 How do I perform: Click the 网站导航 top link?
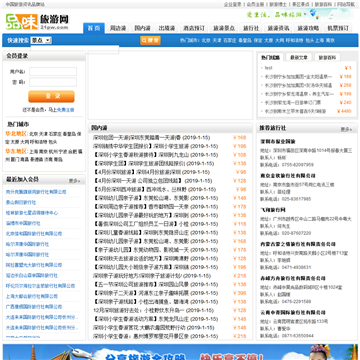coord(346,4)
